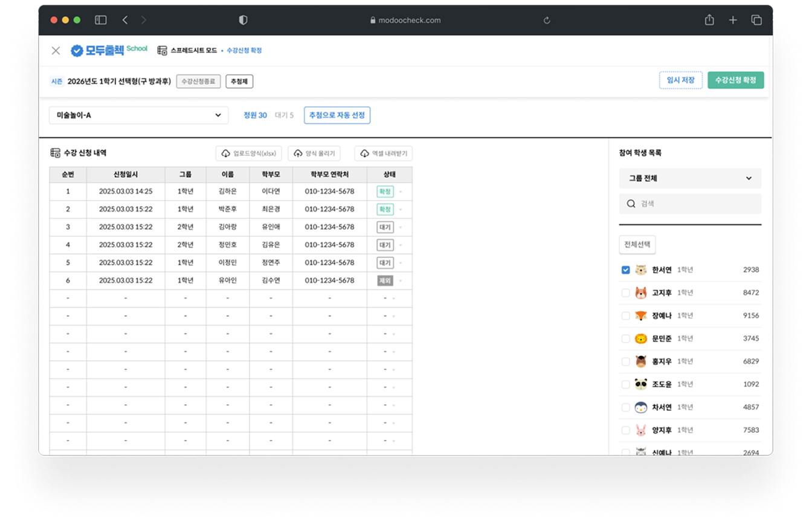The width and height of the screenshot is (812, 527).
Task: Switch to the 정원 30 tab
Action: click(x=255, y=115)
